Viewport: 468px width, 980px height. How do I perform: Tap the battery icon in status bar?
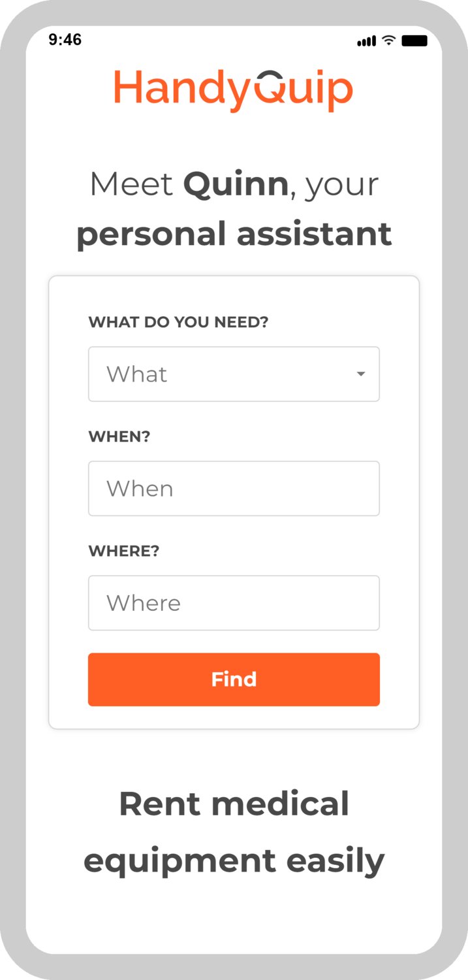[414, 41]
